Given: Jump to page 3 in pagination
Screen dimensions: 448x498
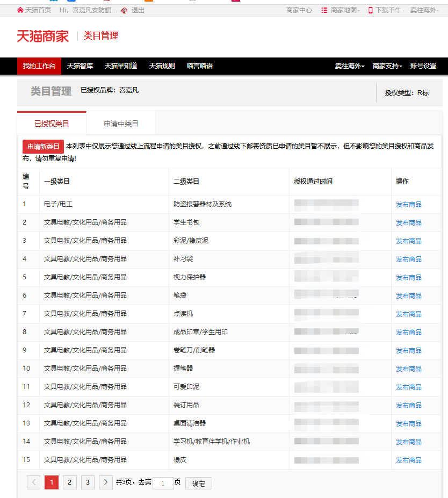Looking at the screenshot, I should click(x=88, y=482).
